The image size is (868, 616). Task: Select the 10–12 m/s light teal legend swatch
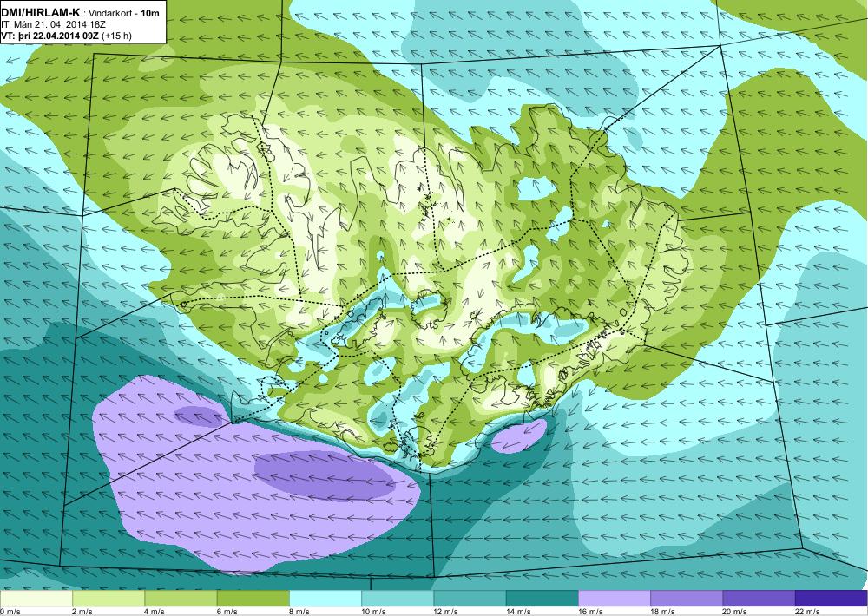click(398, 599)
